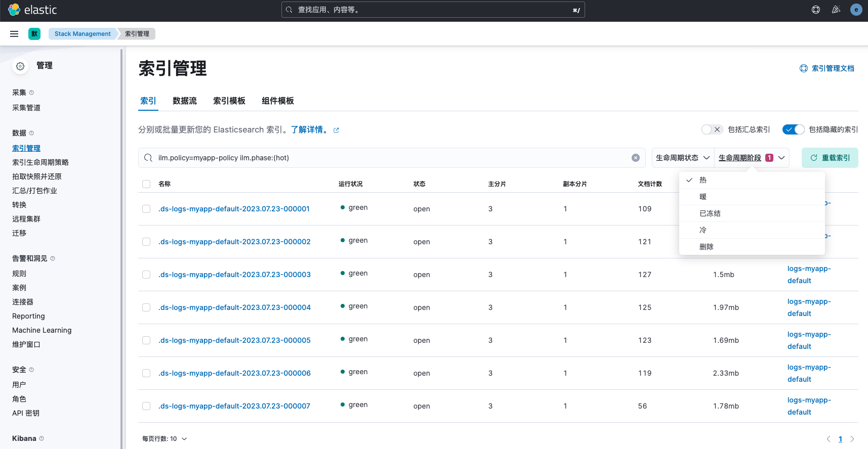Viewport: 868px width, 449px height.
Task: Select checkbox for index 000005
Action: tap(146, 340)
